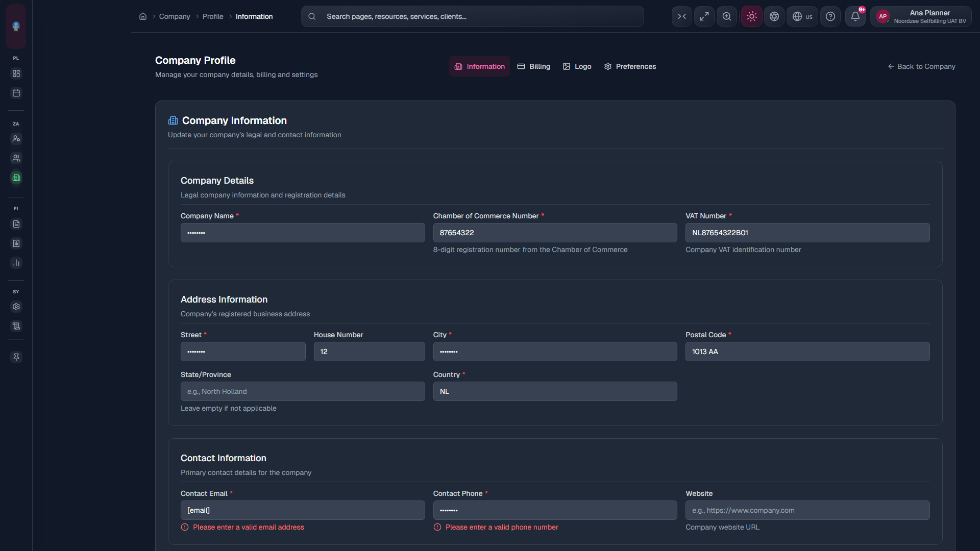Click 'Leave empty if not applicable' hint

pyautogui.click(x=229, y=408)
